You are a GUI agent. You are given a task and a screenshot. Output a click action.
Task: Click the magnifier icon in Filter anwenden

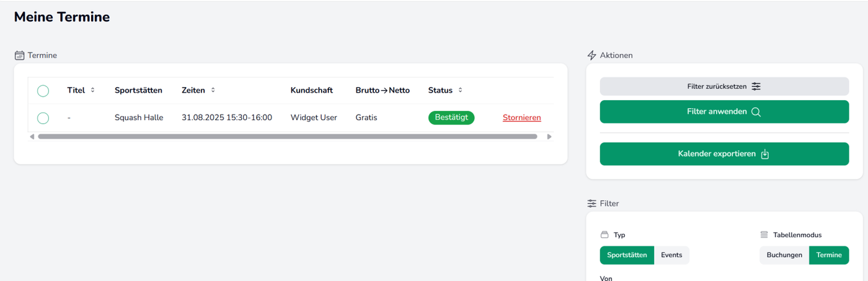point(756,112)
